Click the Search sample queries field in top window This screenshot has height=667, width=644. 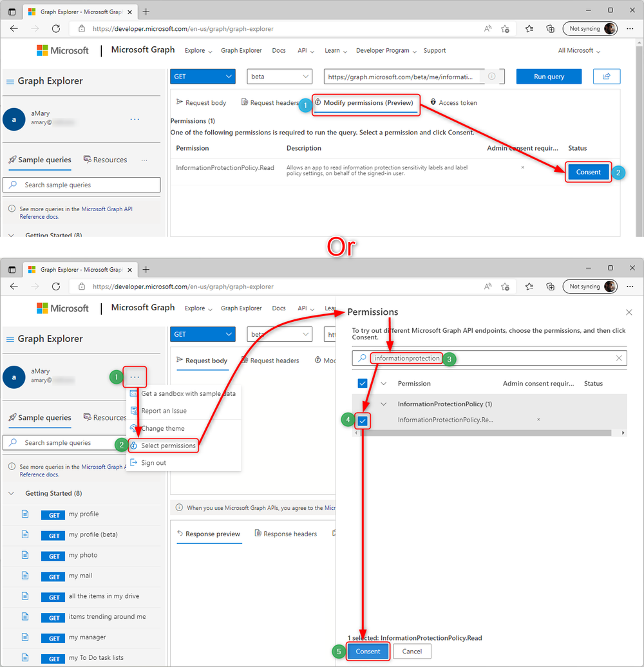[82, 185]
